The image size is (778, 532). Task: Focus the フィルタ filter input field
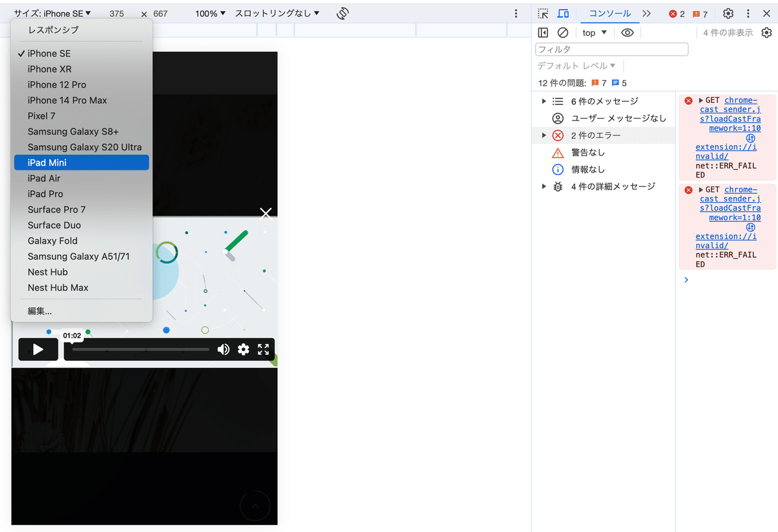point(611,49)
